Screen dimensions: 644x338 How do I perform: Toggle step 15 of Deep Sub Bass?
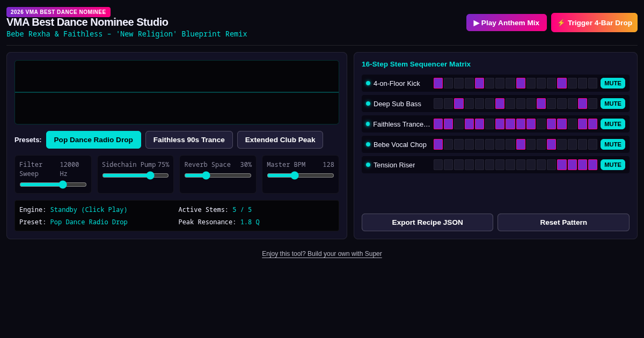pos(583,104)
